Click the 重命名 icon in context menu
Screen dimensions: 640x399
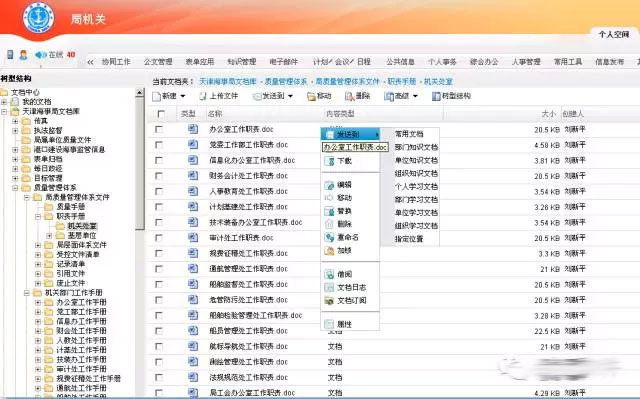coord(329,237)
